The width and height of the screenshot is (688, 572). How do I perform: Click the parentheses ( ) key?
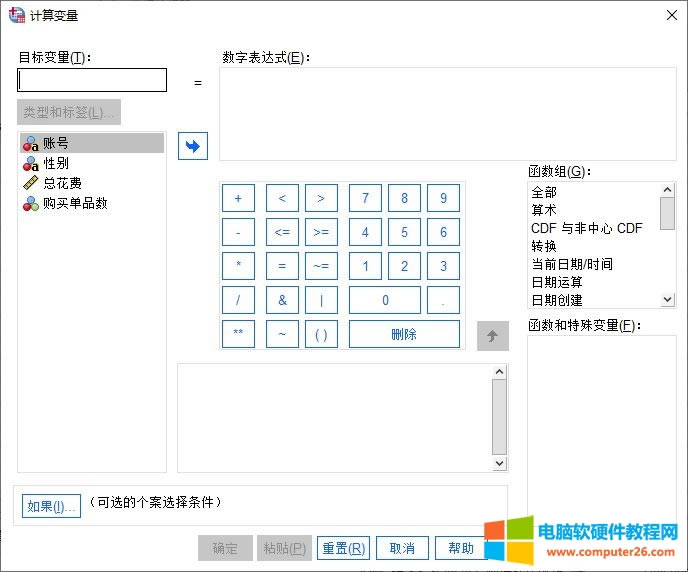coord(321,334)
